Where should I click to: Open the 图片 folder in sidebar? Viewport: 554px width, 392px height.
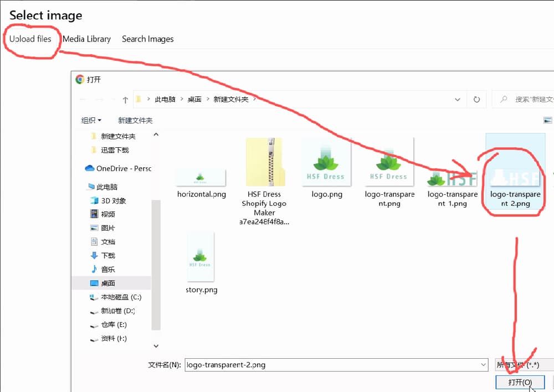103,228
